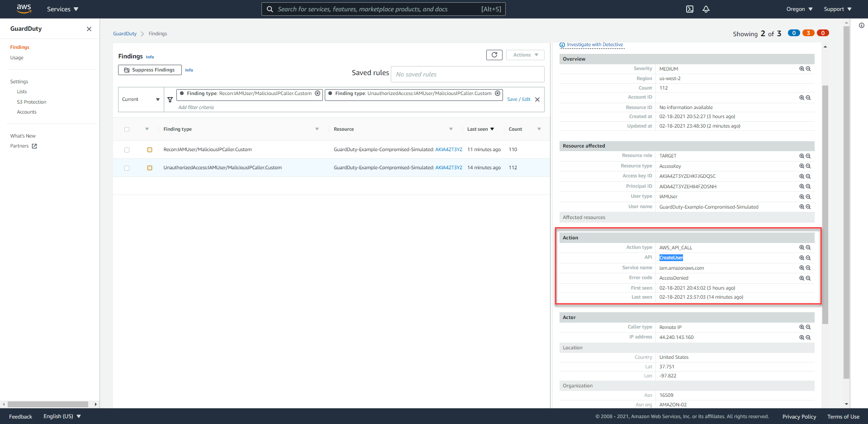Open the Services dropdown menu
This screenshot has width=868, height=424.
click(62, 9)
